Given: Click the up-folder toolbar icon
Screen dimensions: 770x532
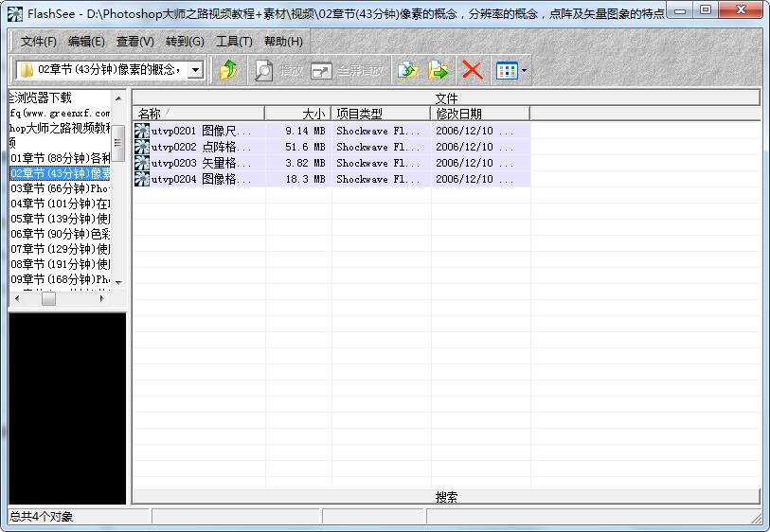Looking at the screenshot, I should (228, 70).
